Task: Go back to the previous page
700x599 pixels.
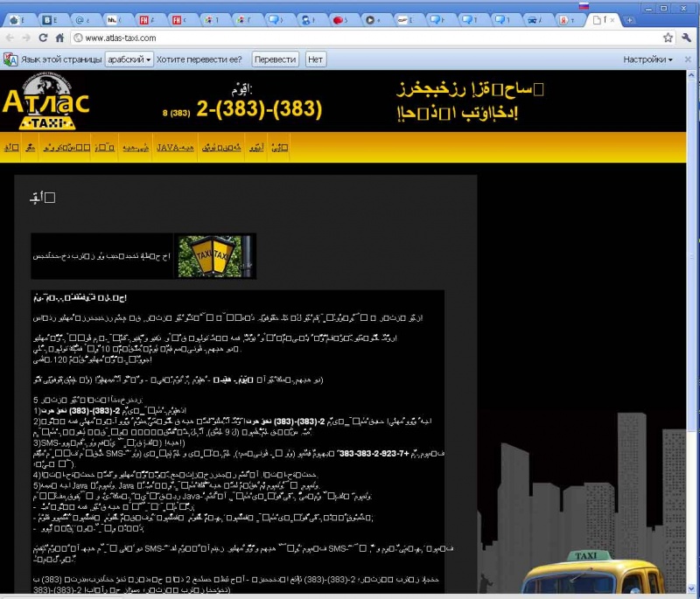Action: [x=10, y=38]
